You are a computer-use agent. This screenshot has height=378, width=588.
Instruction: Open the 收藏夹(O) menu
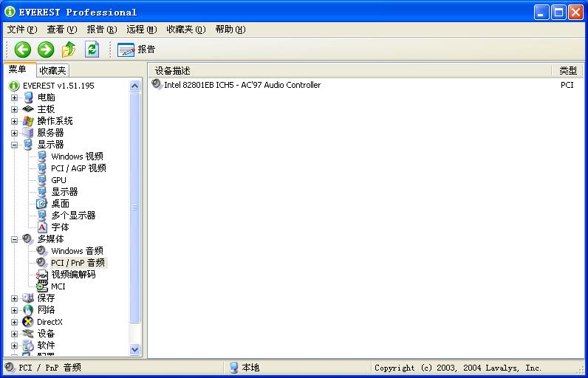tap(186, 30)
